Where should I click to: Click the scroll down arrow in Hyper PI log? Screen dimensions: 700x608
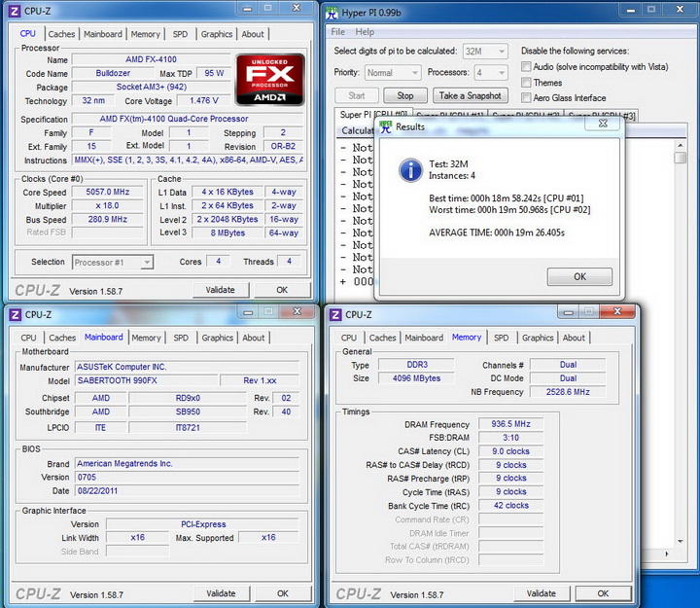(680, 541)
